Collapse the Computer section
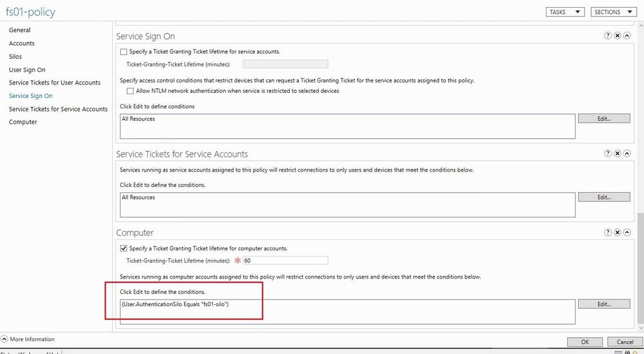 pos(627,232)
